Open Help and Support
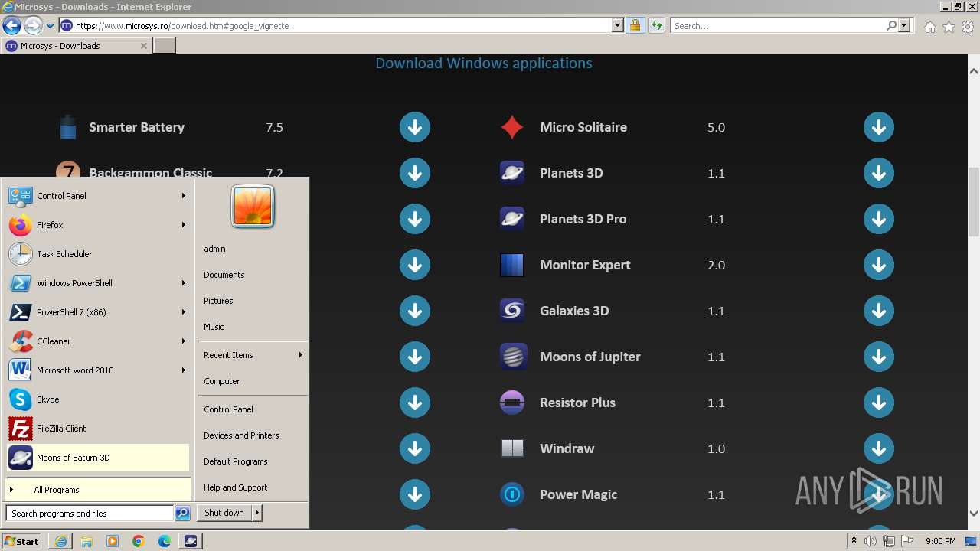The height and width of the screenshot is (551, 980). click(x=253, y=487)
